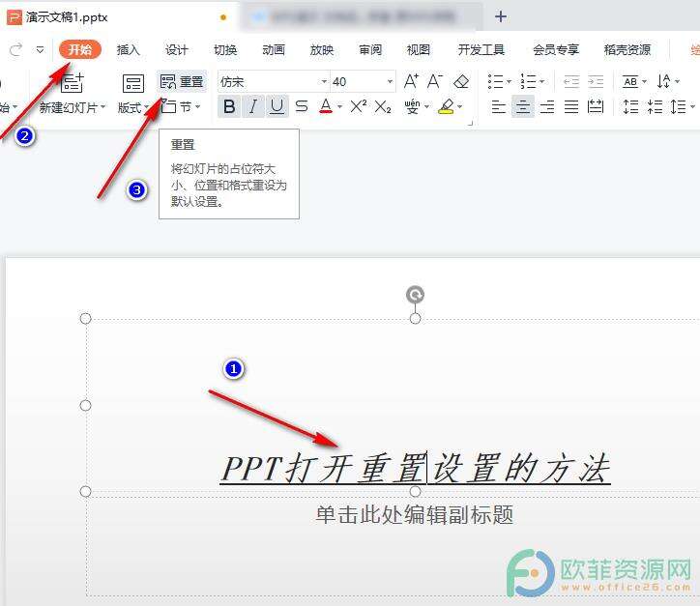Apply the red font color A
700x606 pixels.
point(326,106)
